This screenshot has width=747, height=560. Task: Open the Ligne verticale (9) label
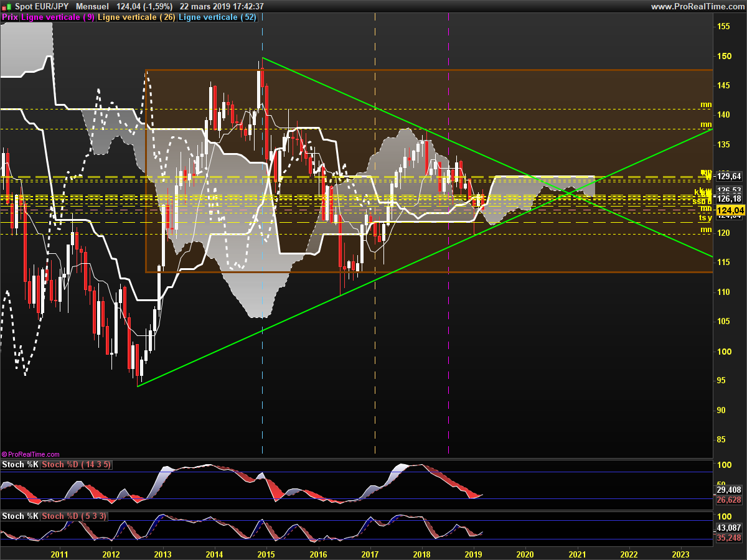tap(58, 17)
